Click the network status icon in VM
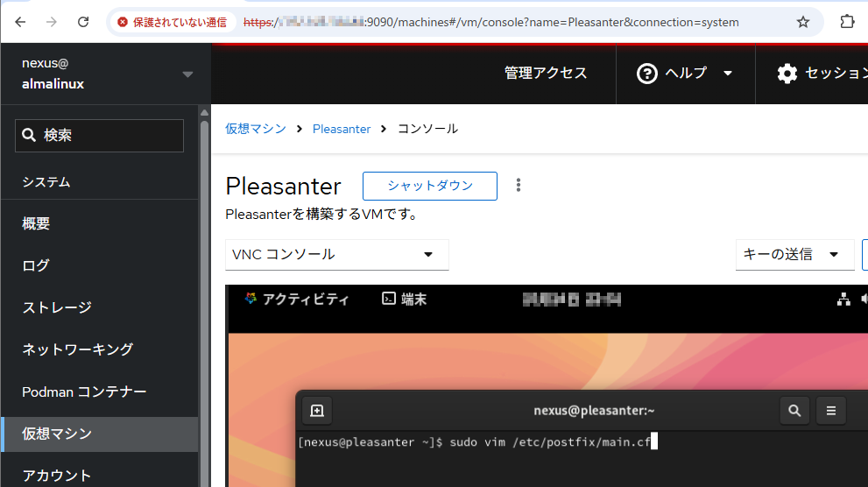868x487 pixels. [843, 300]
